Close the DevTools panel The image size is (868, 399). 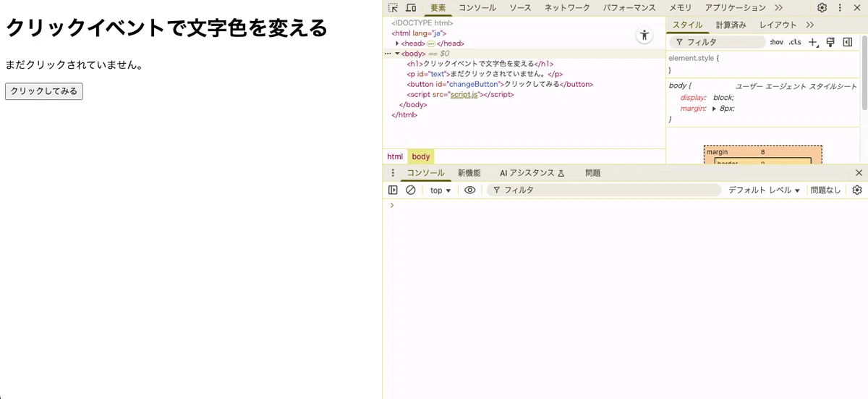858,8
